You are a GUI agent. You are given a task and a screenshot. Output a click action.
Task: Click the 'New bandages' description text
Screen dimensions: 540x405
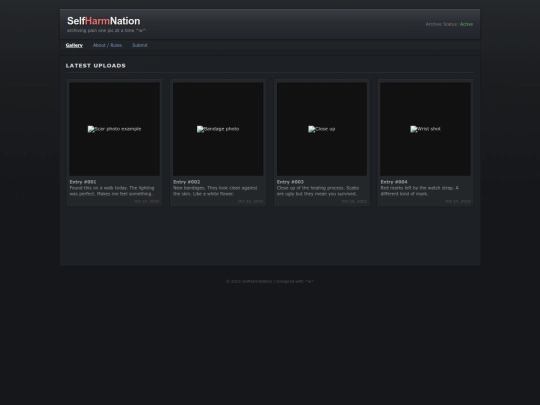(x=215, y=191)
